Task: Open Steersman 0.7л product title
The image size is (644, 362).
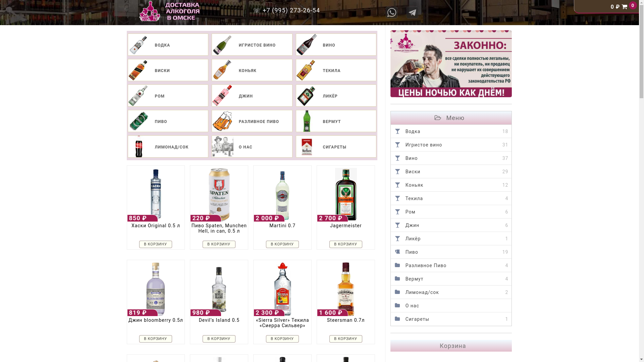Action: [346, 320]
